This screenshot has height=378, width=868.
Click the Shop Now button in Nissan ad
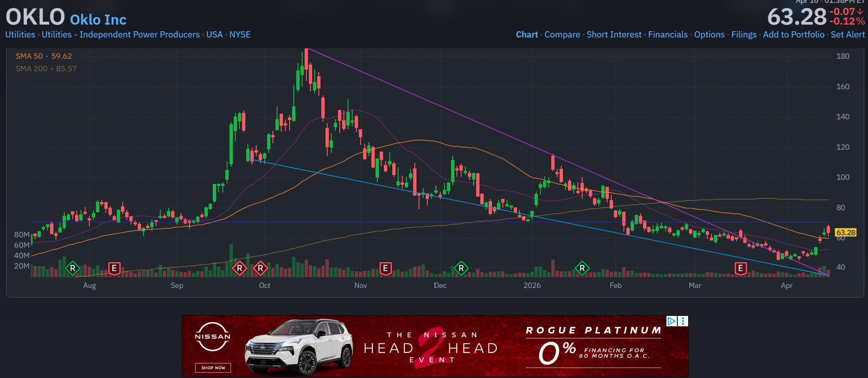coord(213,368)
